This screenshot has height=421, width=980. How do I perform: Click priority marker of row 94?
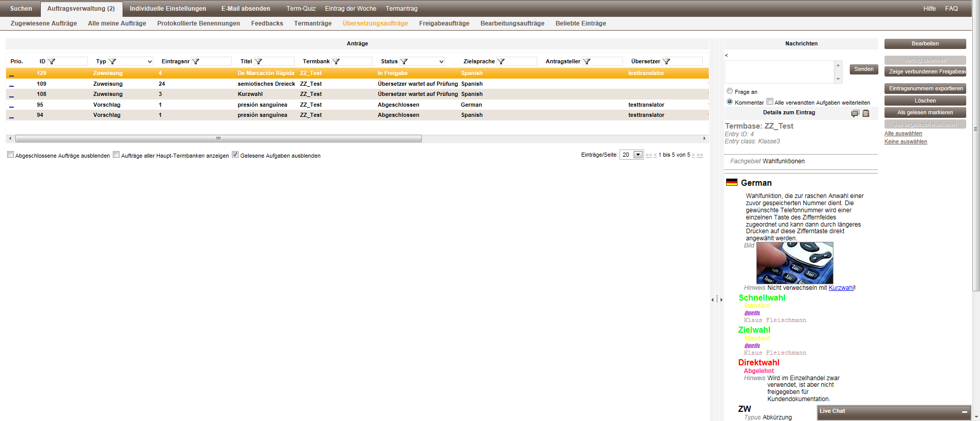[x=11, y=117]
